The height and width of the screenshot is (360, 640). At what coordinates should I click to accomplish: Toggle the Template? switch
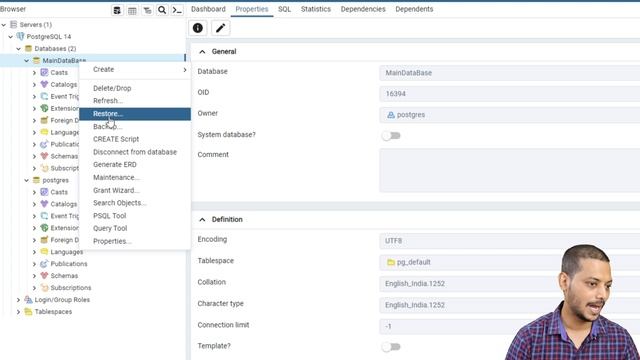(391, 347)
